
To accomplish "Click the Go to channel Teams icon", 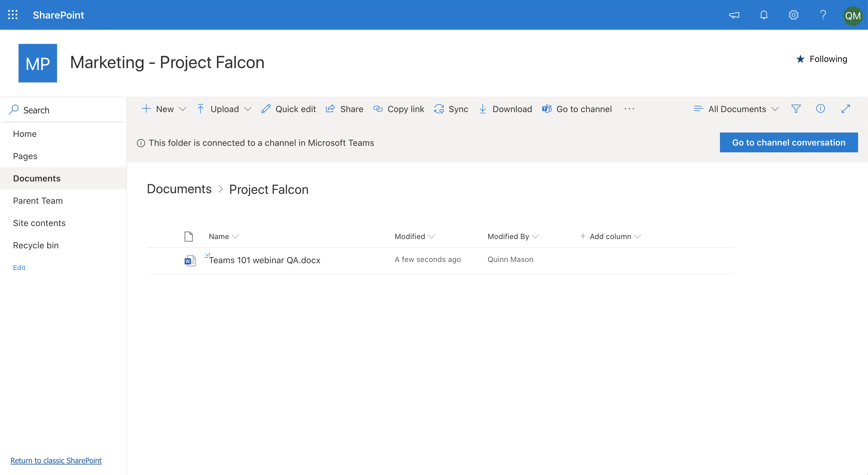I will (547, 108).
